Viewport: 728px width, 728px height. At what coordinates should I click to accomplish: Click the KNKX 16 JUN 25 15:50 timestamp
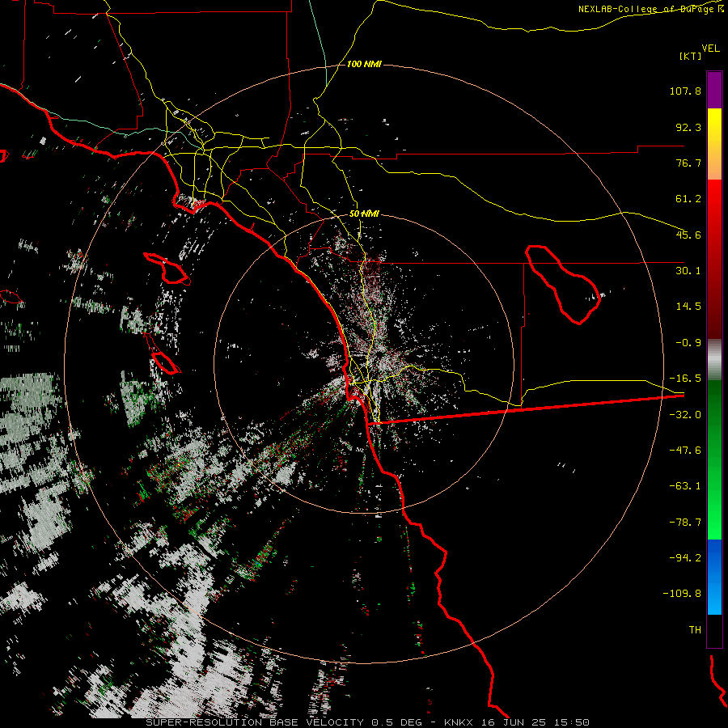click(x=517, y=722)
